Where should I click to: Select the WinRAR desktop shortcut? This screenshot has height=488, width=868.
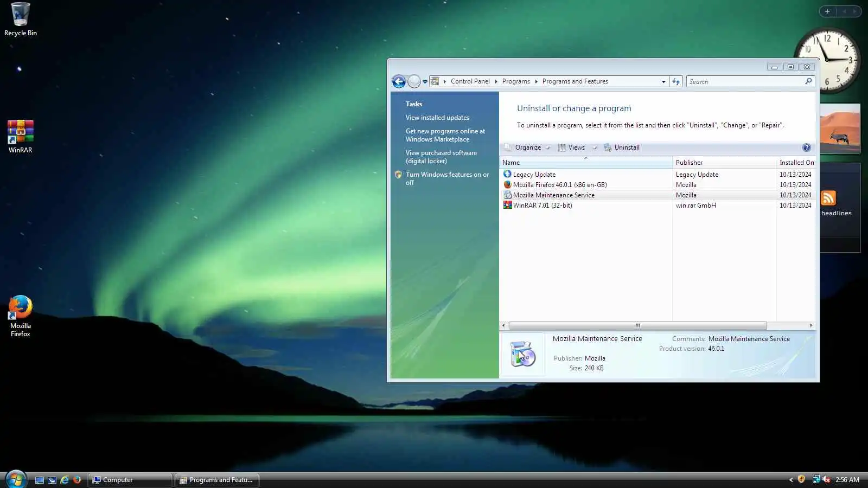point(20,137)
